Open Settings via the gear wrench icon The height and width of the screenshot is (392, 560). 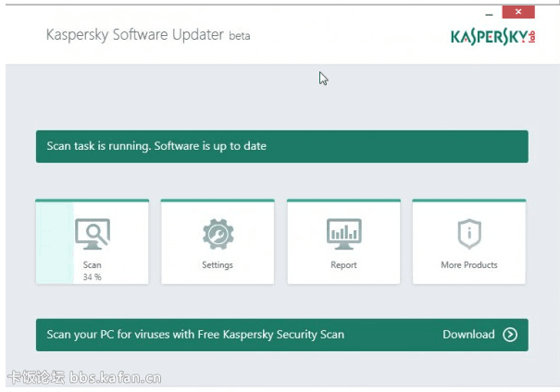(x=218, y=234)
